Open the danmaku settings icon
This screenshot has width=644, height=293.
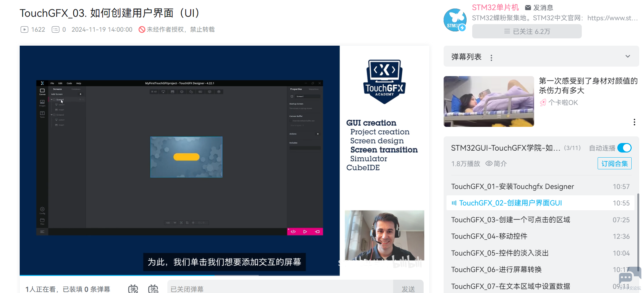tap(153, 289)
